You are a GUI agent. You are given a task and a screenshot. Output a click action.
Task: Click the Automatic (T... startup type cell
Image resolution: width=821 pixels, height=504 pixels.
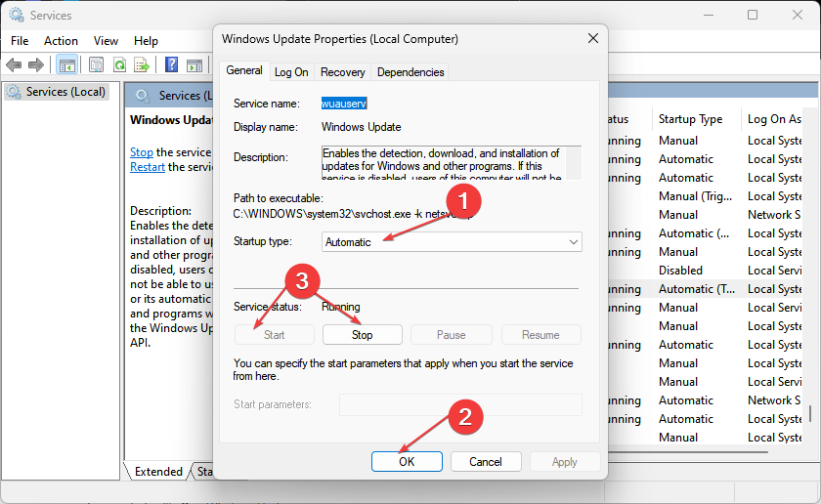point(697,289)
